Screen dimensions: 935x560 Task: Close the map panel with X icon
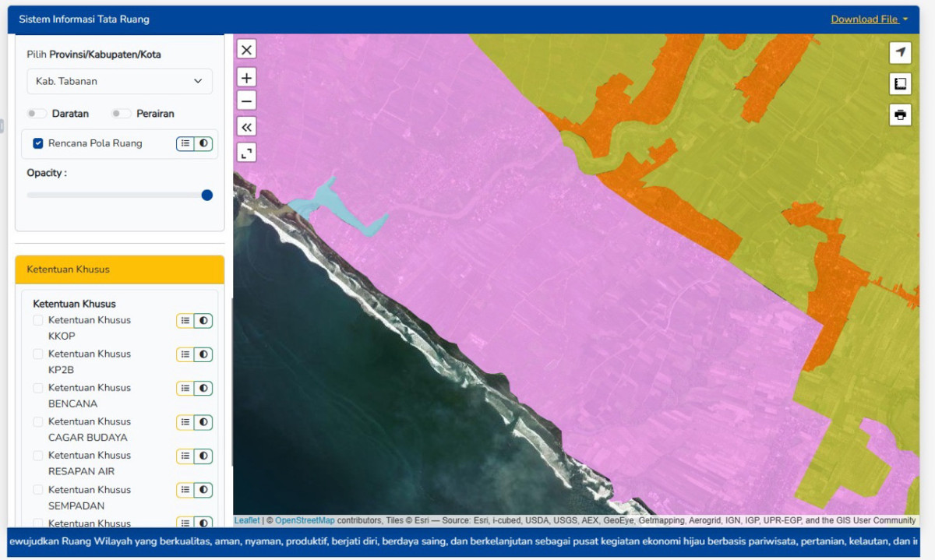tap(246, 50)
